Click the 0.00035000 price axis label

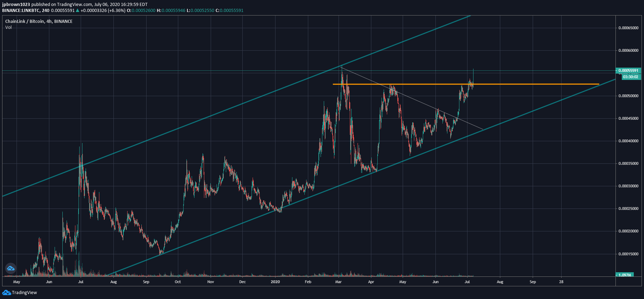(x=628, y=163)
